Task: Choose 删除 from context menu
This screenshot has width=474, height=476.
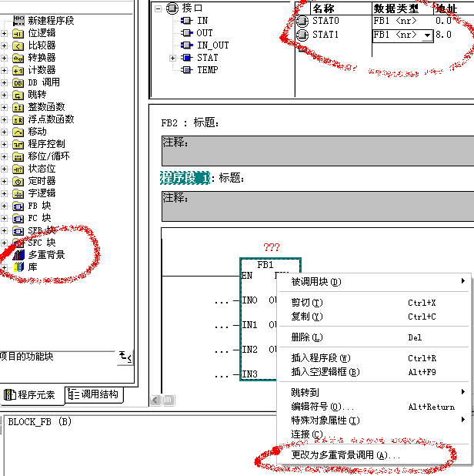Action: (x=375, y=337)
